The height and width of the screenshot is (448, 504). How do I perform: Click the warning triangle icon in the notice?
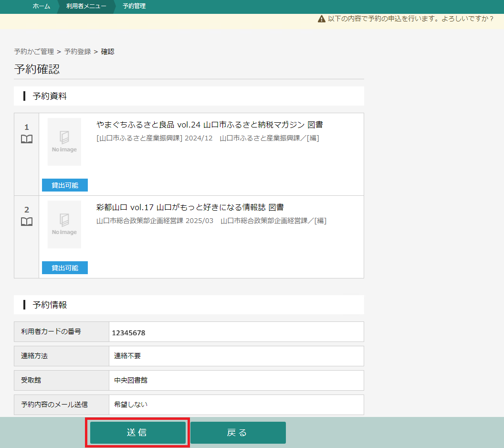[321, 19]
